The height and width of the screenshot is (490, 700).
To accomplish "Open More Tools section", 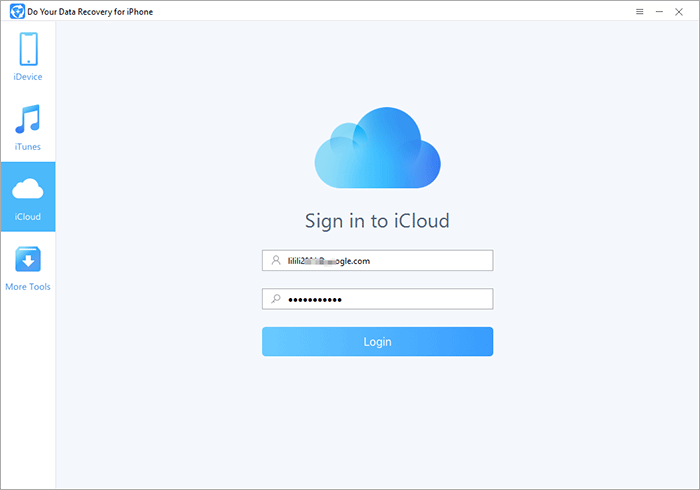I will tap(28, 268).
